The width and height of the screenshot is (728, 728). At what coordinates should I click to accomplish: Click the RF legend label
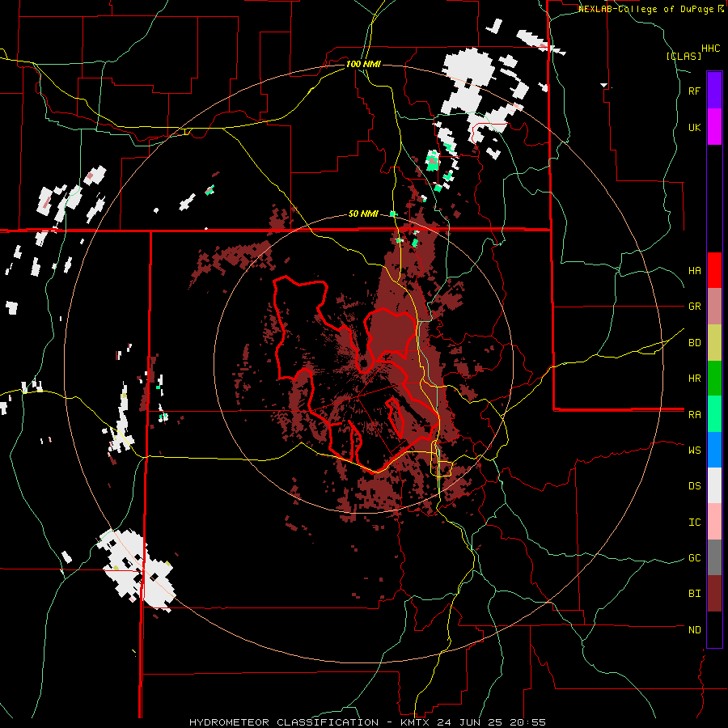(694, 91)
